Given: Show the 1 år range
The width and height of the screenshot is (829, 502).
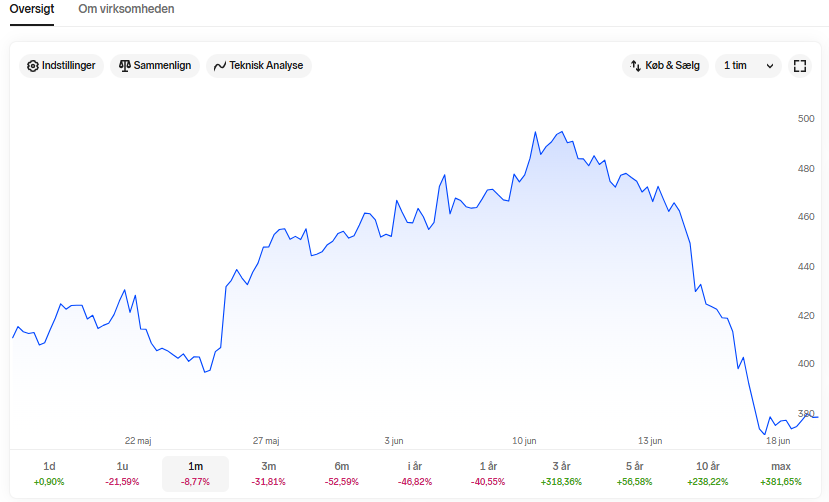Looking at the screenshot, I should tap(488, 473).
